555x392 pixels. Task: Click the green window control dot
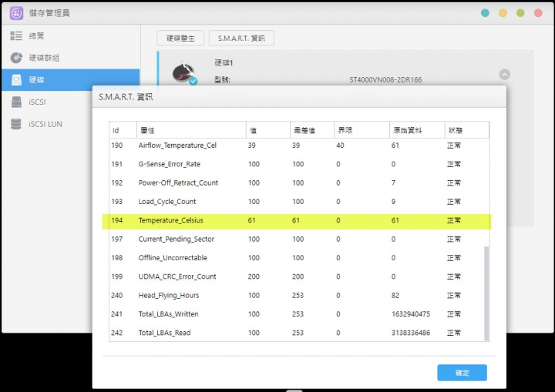(x=520, y=13)
